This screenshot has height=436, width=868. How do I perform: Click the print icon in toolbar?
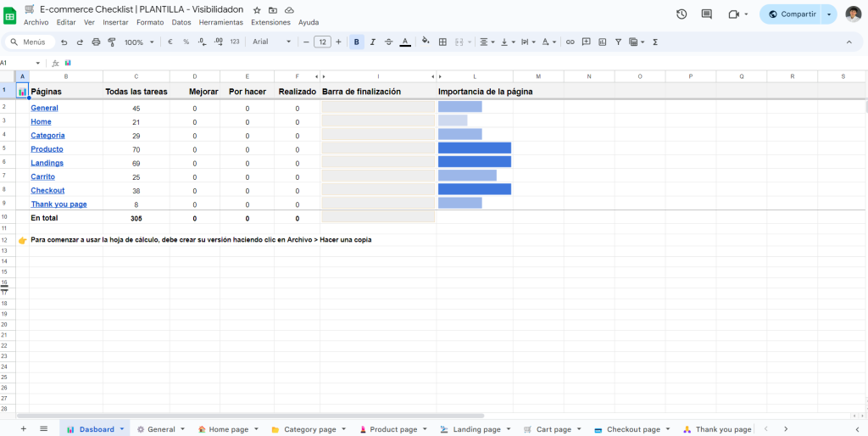tap(96, 42)
